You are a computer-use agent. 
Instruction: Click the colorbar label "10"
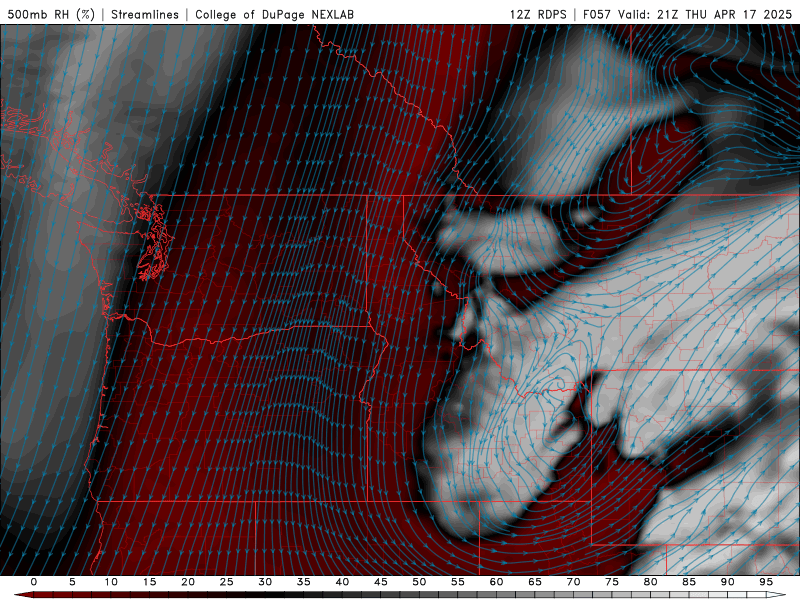pos(111,582)
